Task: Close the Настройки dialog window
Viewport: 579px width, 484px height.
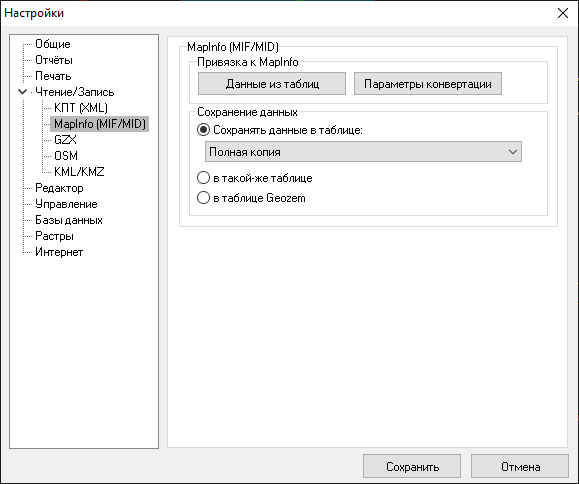Action: pyautogui.click(x=563, y=13)
